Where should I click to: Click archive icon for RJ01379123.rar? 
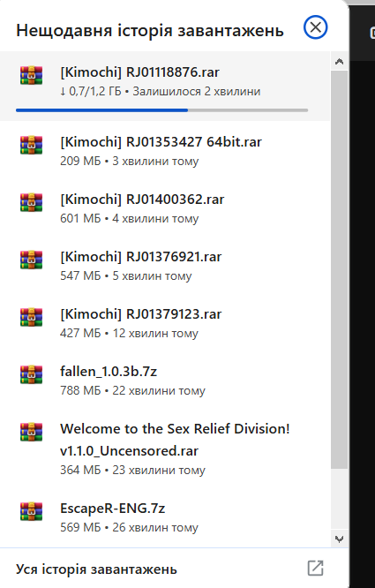click(31, 317)
